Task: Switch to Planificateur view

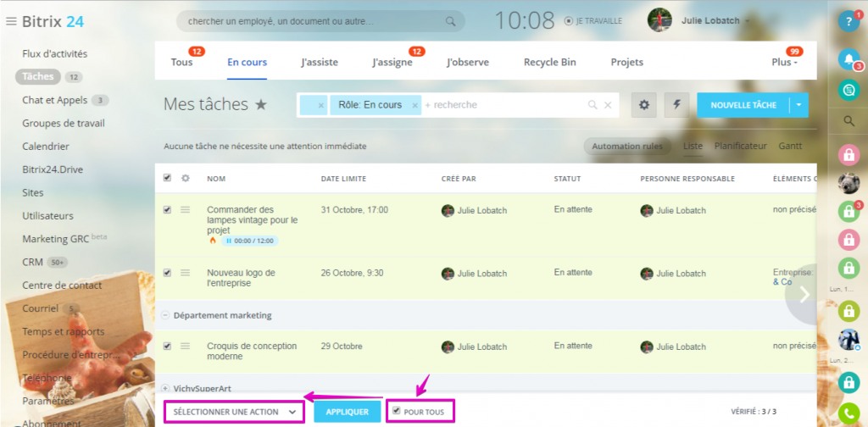Action: [740, 147]
